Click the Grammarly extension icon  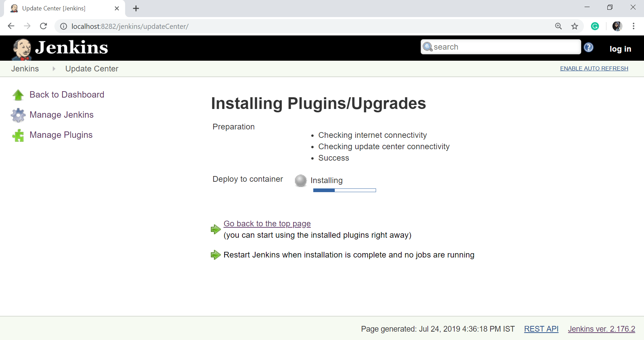pos(595,26)
